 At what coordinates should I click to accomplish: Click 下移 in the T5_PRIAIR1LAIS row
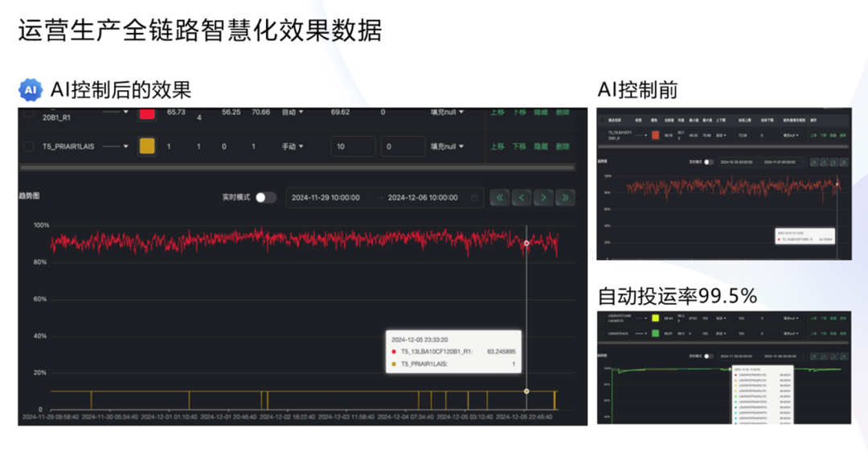click(518, 146)
